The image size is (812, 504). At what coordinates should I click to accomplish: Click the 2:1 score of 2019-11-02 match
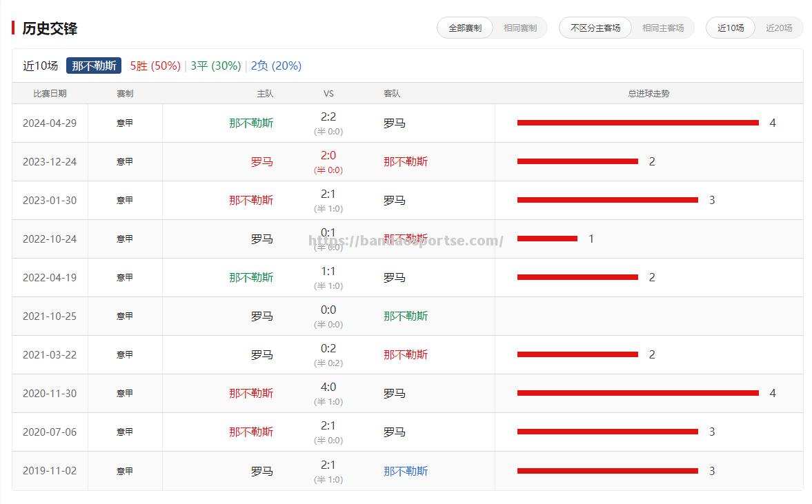click(328, 465)
